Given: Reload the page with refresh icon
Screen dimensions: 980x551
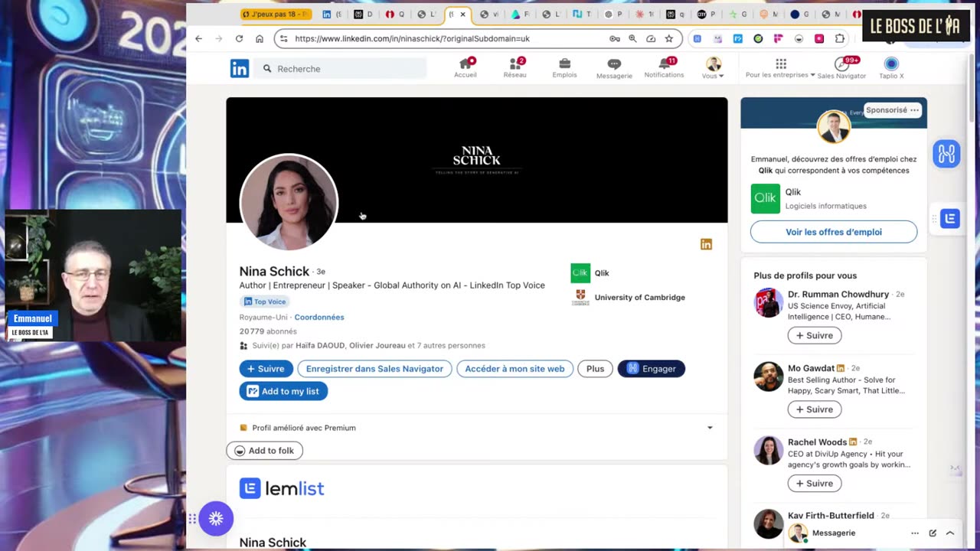Looking at the screenshot, I should point(239,38).
